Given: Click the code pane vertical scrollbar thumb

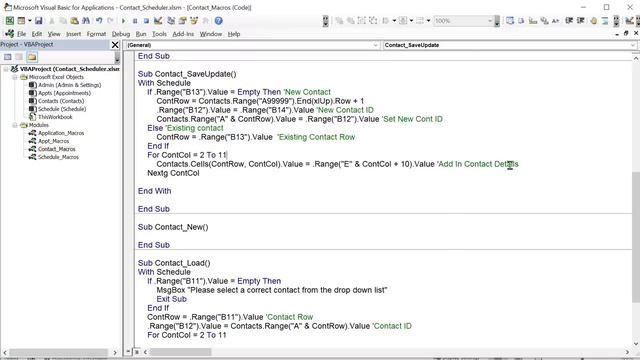Looking at the screenshot, I should point(636,237).
